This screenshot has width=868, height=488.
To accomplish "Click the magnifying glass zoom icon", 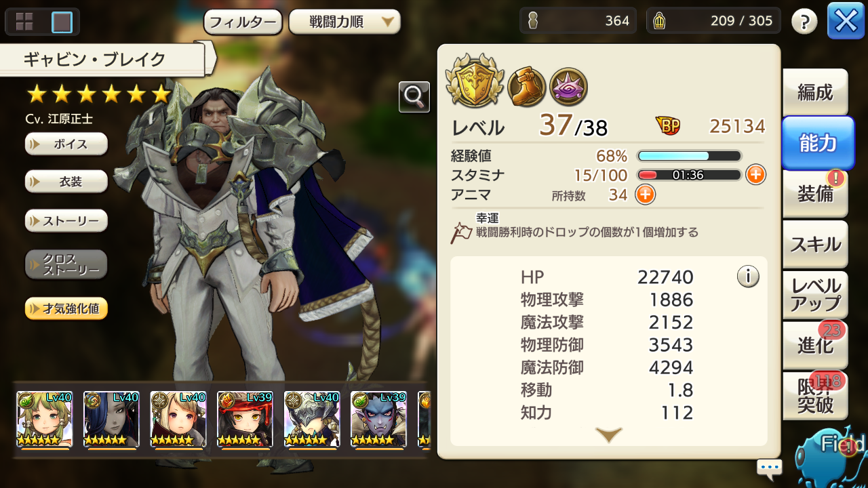I will (x=414, y=97).
